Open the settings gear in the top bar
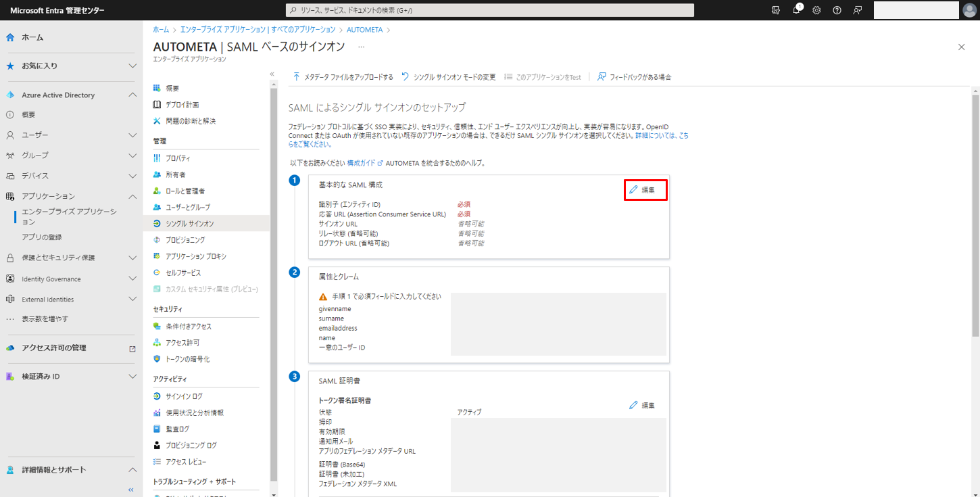This screenshot has width=980, height=497. point(816,10)
